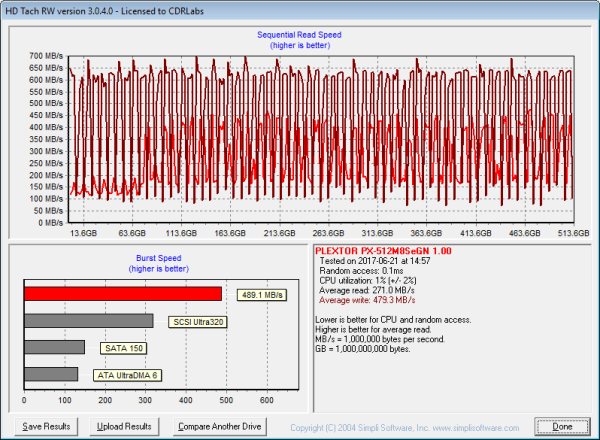Click the ATA UltraDMA 6 gray bar

point(51,374)
